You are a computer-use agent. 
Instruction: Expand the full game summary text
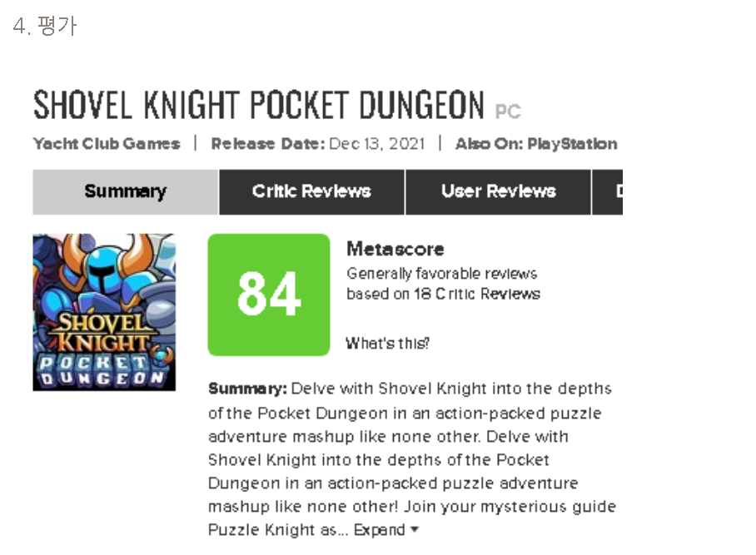click(x=386, y=530)
